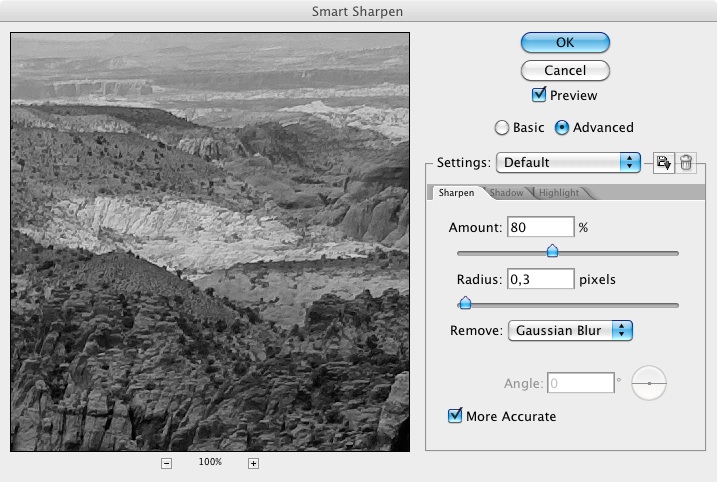Screen dimensions: 717x482
Task: Click the Radius pixels input field
Action: [x=540, y=279]
